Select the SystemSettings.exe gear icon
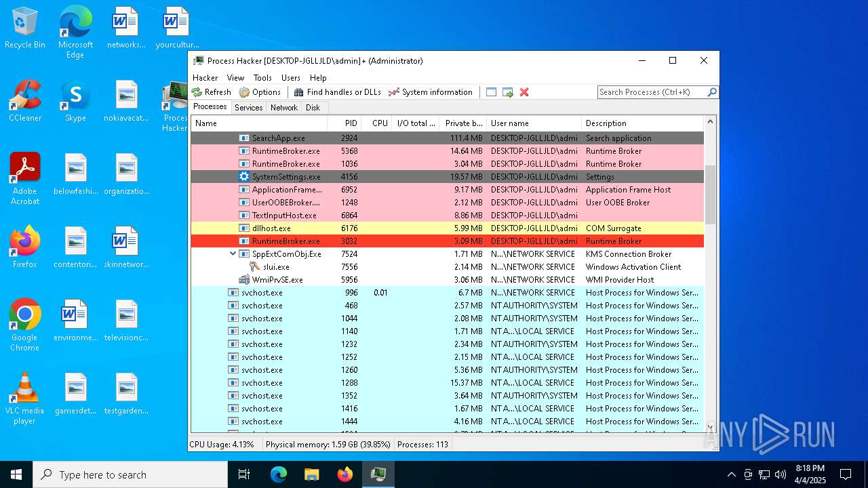This screenshot has width=868, height=488. tap(245, 177)
